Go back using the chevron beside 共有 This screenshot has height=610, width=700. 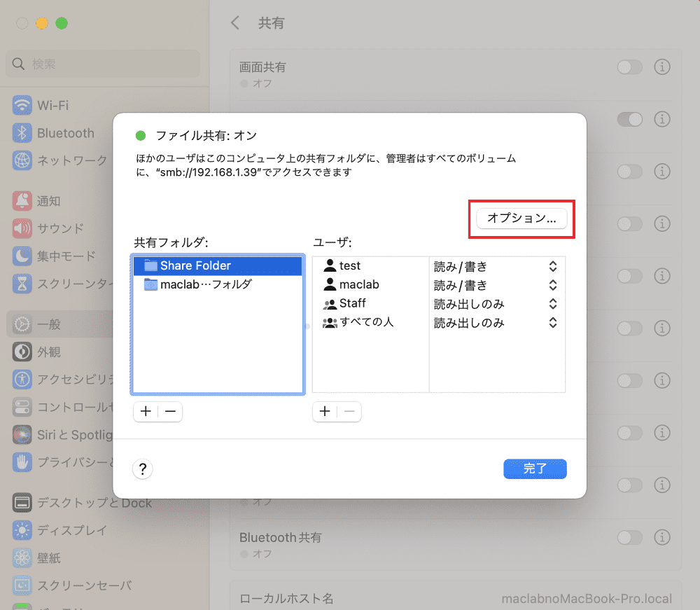pyautogui.click(x=235, y=23)
